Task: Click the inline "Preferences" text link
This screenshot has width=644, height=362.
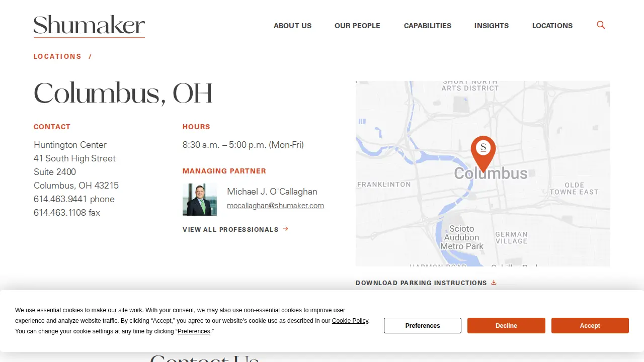Action: coord(194,331)
